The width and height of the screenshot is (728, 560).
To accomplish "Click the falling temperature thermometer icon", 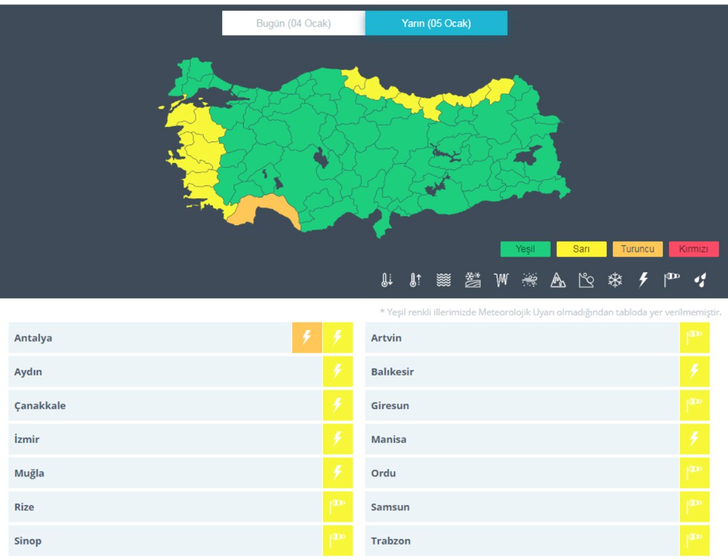I will [386, 280].
